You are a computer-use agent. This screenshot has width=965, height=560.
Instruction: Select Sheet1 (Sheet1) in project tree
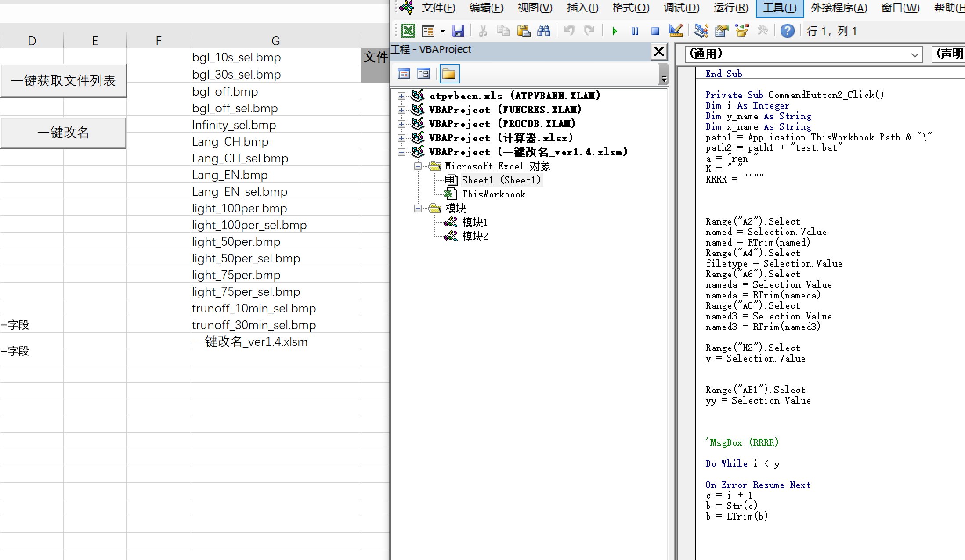click(x=501, y=180)
